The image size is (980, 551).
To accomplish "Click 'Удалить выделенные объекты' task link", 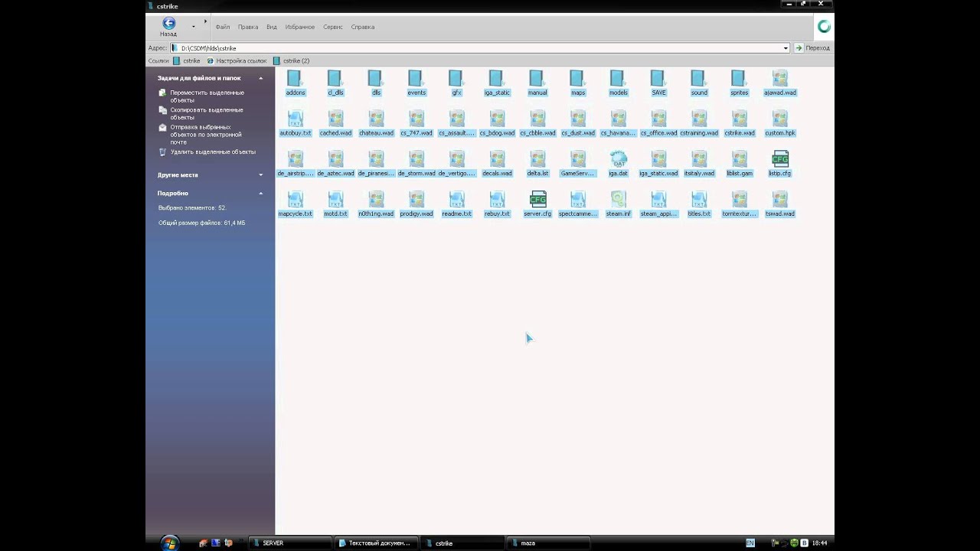I will pos(213,152).
